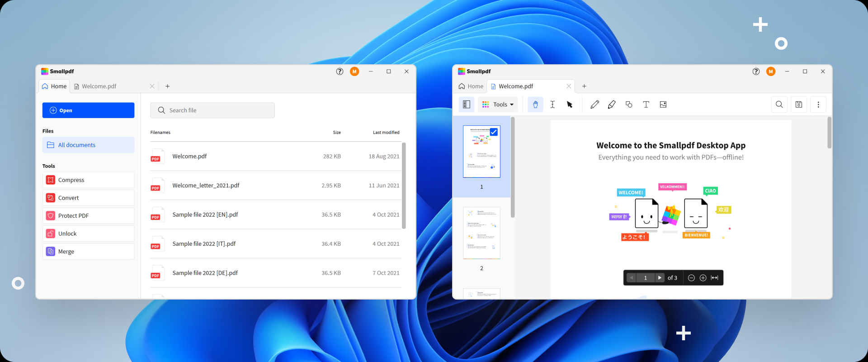
Task: Zoom in with the plus icon
Action: [703, 278]
